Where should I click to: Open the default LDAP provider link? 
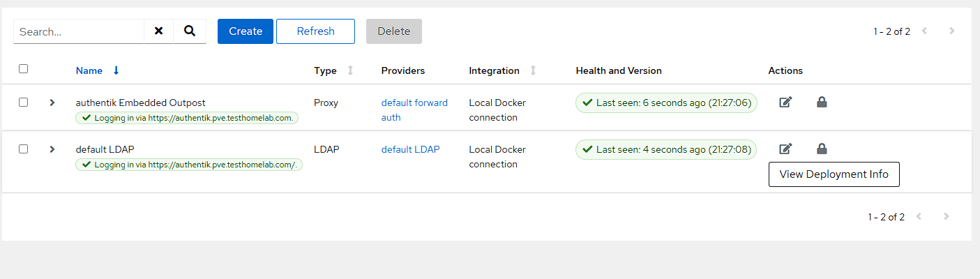click(410, 149)
